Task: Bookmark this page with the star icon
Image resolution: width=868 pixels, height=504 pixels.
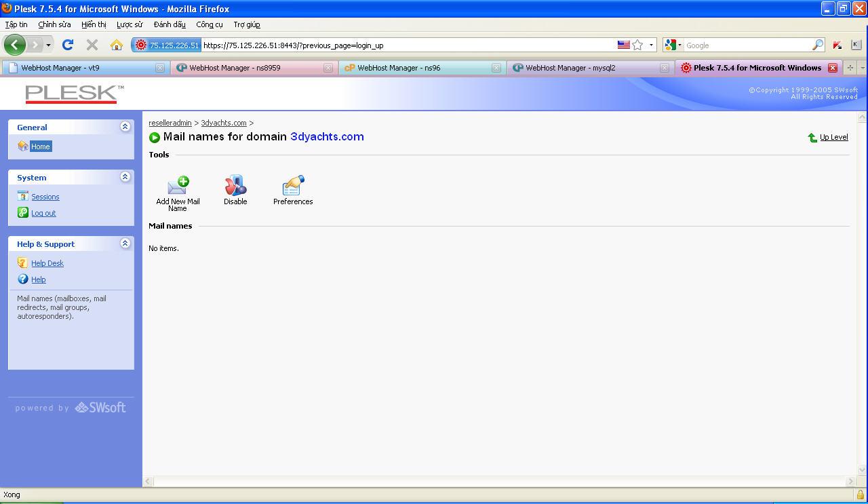Action: click(x=637, y=45)
